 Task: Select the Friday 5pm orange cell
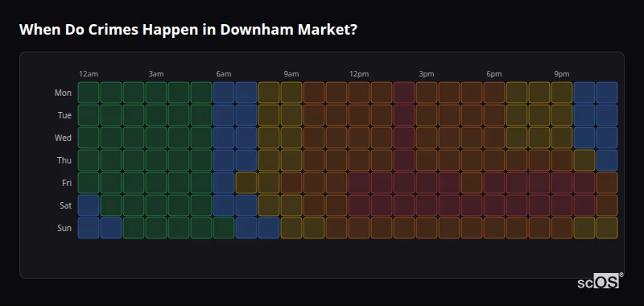coord(472,183)
